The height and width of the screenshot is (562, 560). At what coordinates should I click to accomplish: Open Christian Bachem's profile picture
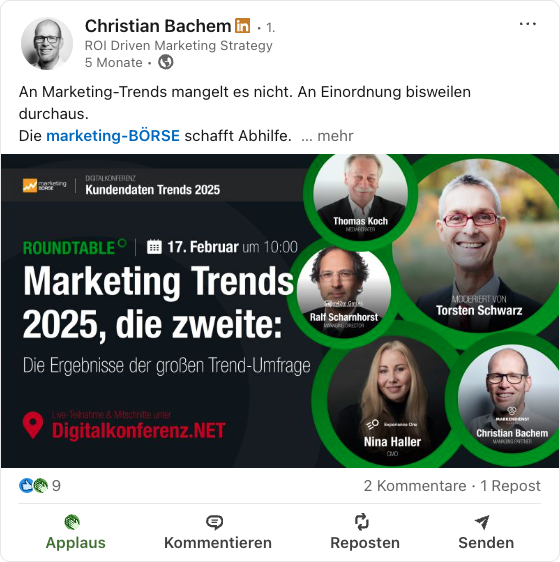[x=47, y=43]
